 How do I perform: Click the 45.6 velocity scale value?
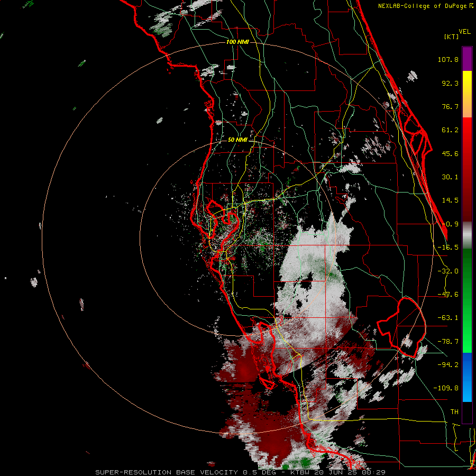(450, 153)
